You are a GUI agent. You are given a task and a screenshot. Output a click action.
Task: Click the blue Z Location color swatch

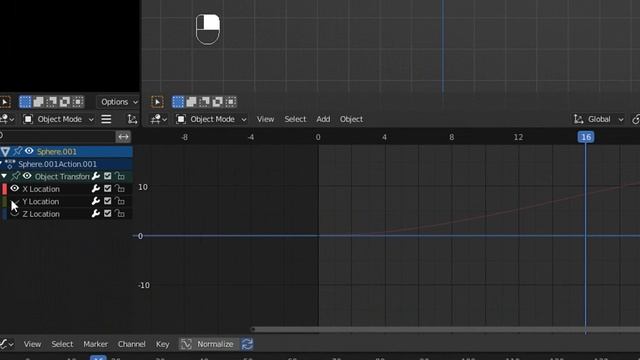4,213
